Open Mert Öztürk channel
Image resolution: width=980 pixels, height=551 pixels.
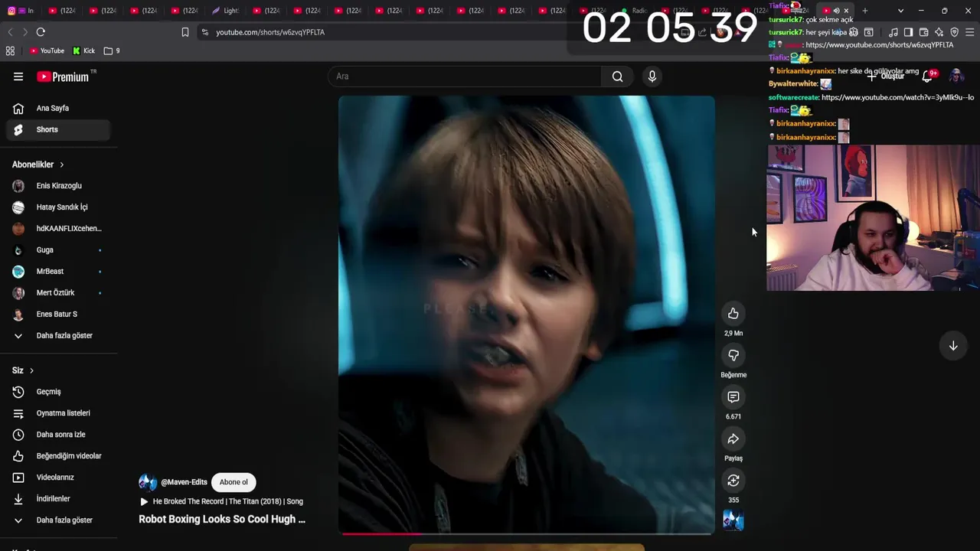click(x=58, y=293)
